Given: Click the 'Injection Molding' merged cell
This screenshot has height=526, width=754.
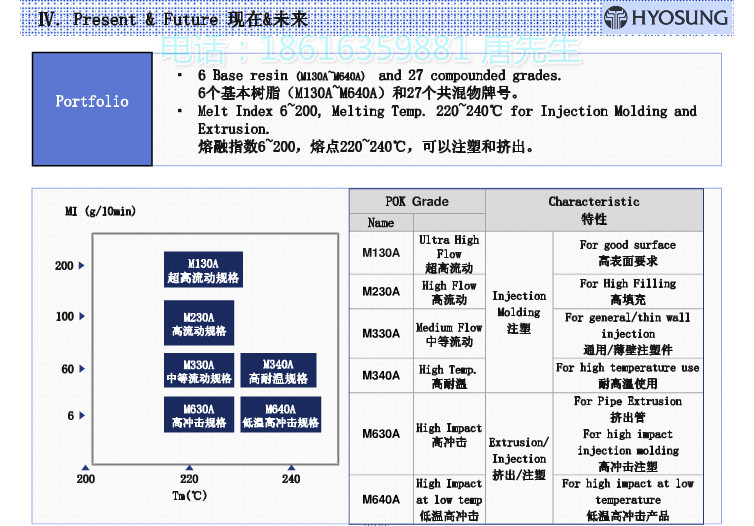Looking at the screenshot, I should (519, 312).
